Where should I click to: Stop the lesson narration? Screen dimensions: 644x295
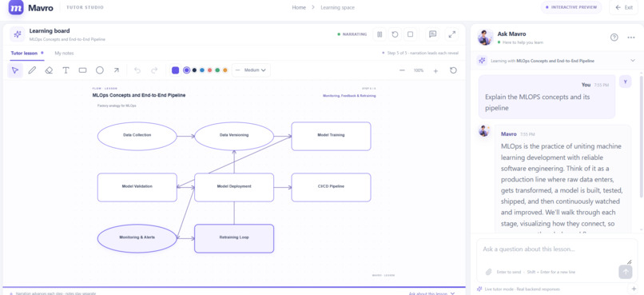tap(410, 34)
